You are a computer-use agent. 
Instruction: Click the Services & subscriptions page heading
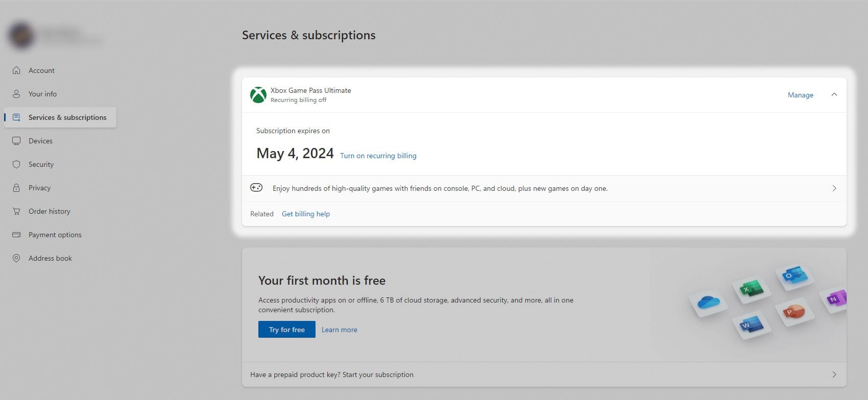coord(309,35)
